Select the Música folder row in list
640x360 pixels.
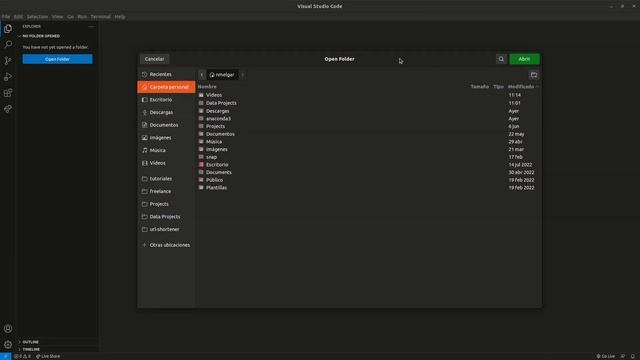[369, 142]
